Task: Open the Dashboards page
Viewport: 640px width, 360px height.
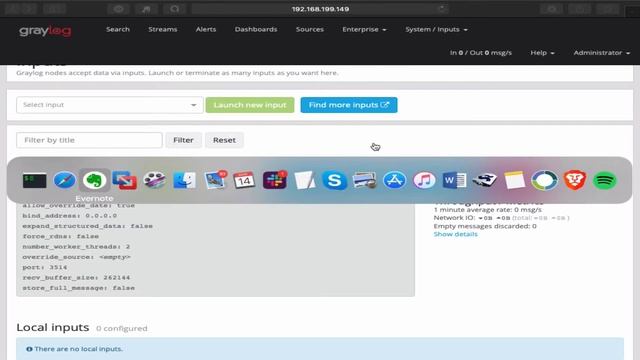Action: [256, 29]
